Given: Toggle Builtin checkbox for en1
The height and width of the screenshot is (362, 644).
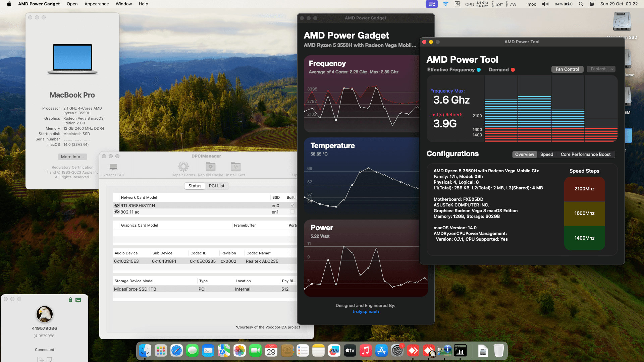Looking at the screenshot, I should 292,212.
